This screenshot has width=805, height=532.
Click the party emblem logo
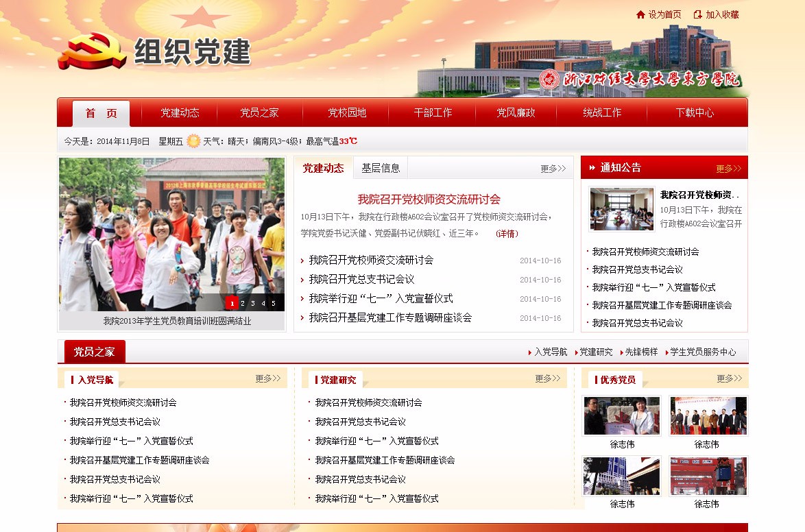coord(92,51)
